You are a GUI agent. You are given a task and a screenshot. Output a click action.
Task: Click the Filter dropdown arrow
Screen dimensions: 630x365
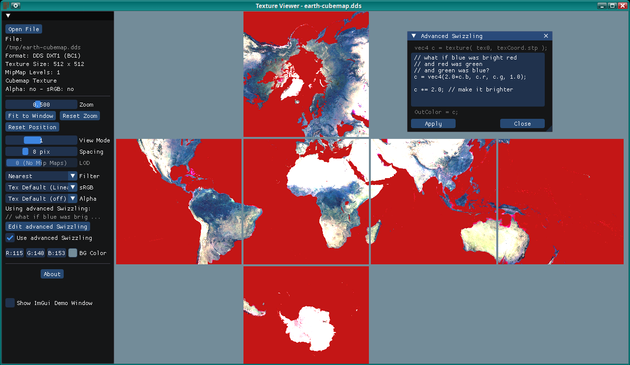72,176
